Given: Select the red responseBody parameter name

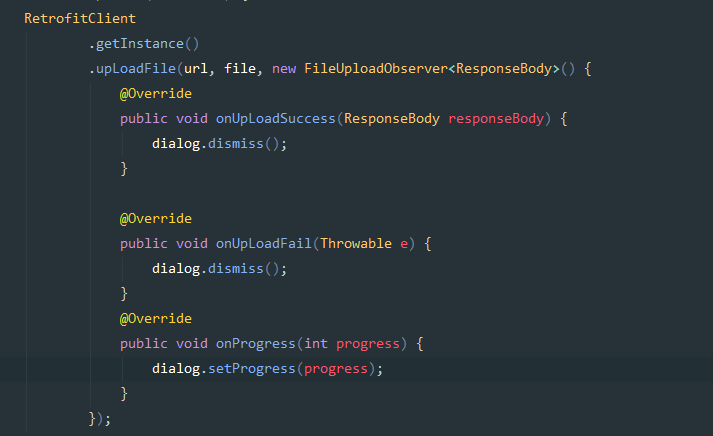Looking at the screenshot, I should coord(496,119).
